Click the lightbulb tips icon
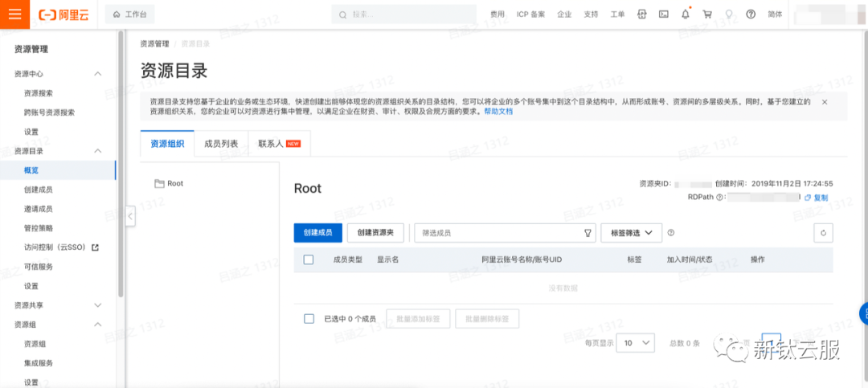Image resolution: width=868 pixels, height=388 pixels. [728, 14]
